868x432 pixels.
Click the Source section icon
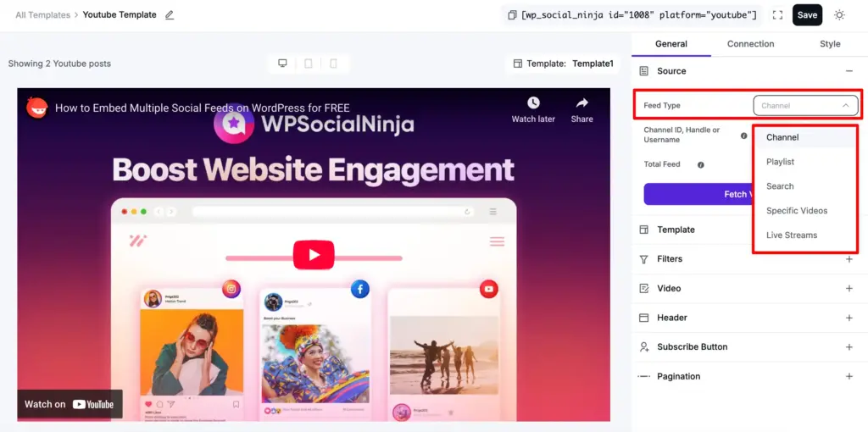(x=643, y=71)
